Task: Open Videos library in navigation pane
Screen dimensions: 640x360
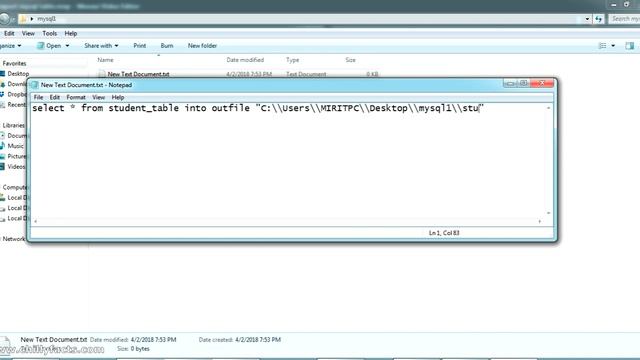Action: [16, 167]
